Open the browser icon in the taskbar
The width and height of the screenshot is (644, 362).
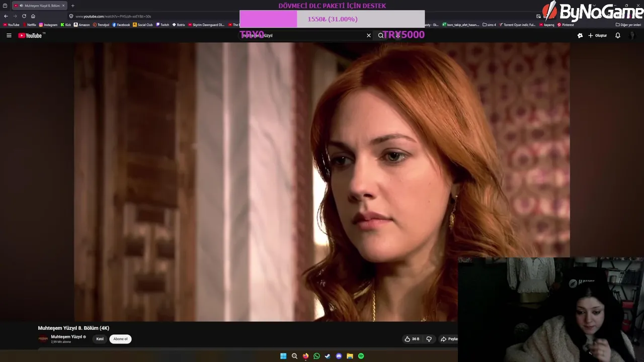[x=305, y=356]
